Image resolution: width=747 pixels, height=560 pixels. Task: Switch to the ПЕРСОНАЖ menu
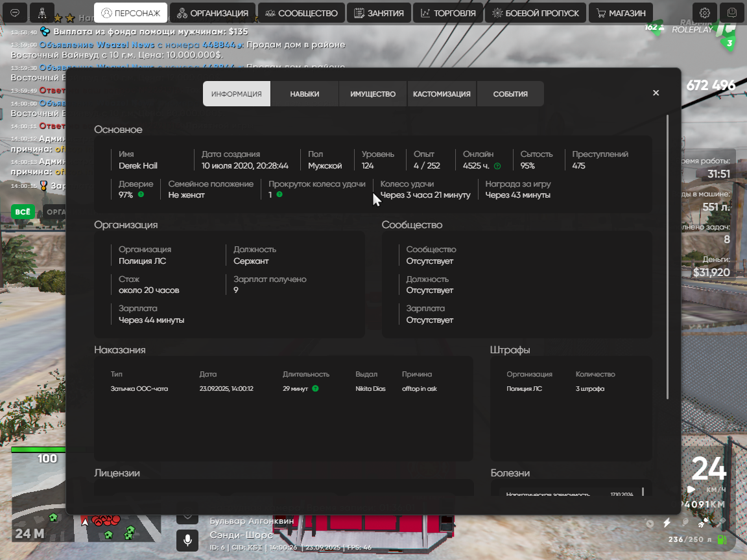[x=130, y=13]
